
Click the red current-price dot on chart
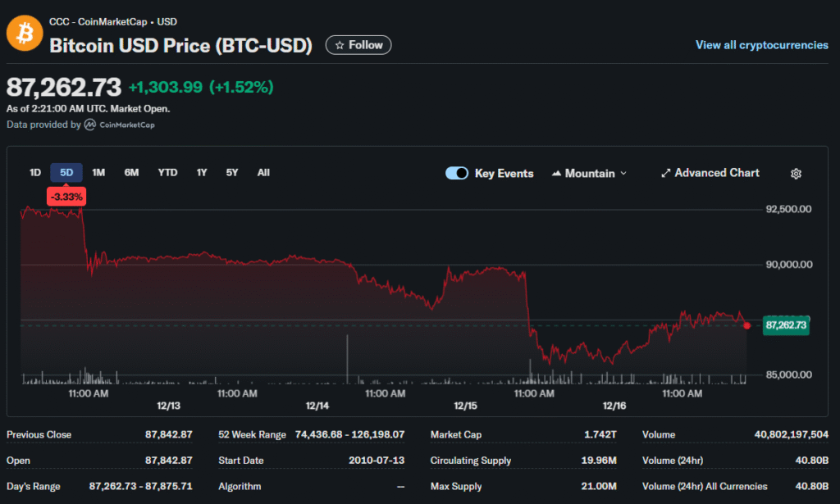coord(746,325)
